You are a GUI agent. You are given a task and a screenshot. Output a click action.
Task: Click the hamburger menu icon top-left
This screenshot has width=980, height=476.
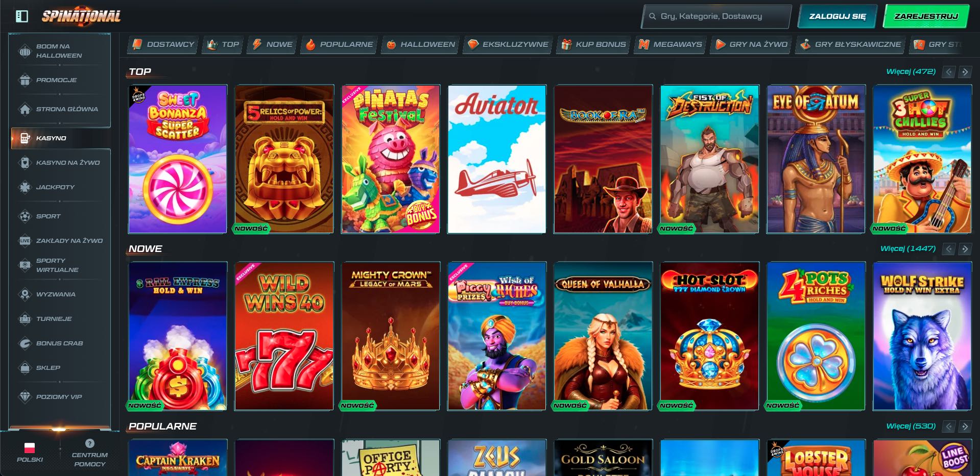(x=21, y=16)
